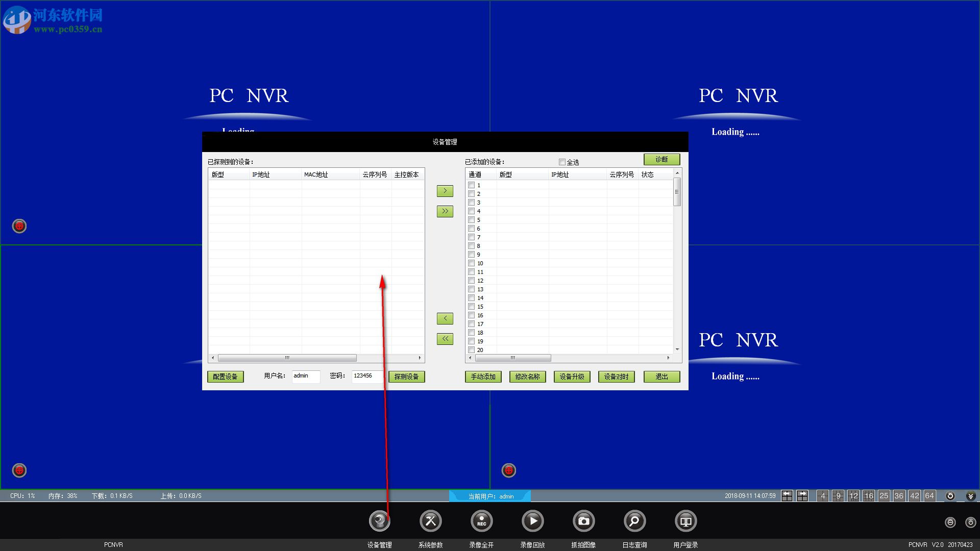Open 设备管理 device management icon

pyautogui.click(x=379, y=521)
